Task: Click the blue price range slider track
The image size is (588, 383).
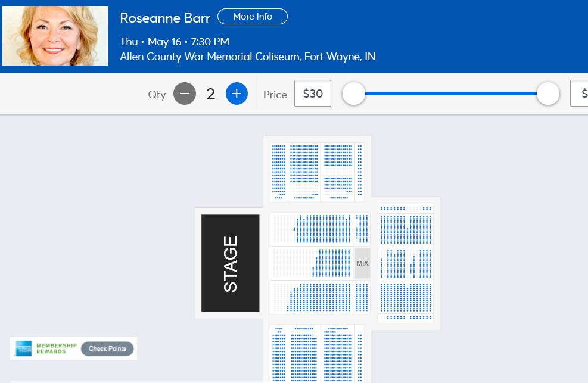Action: (x=450, y=94)
